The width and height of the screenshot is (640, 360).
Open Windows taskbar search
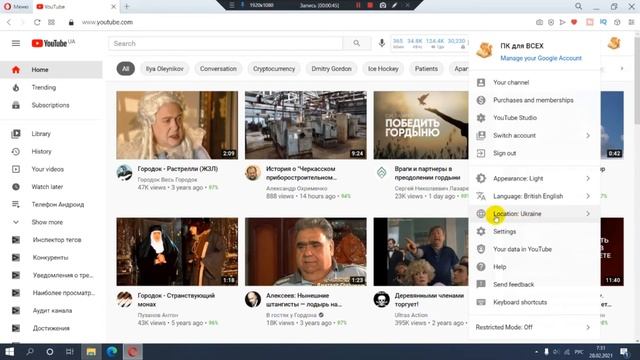pos(30,352)
